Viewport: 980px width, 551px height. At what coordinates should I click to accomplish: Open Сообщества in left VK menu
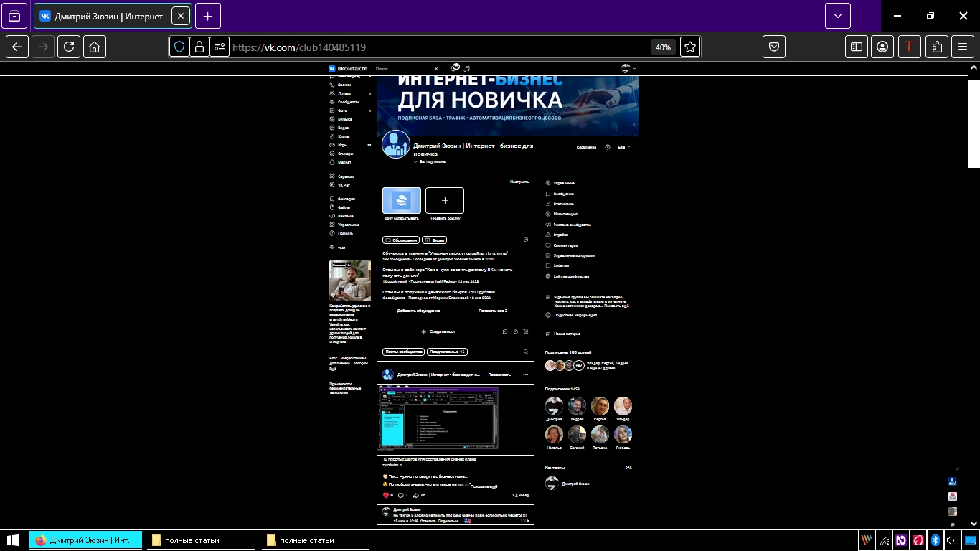click(x=350, y=102)
